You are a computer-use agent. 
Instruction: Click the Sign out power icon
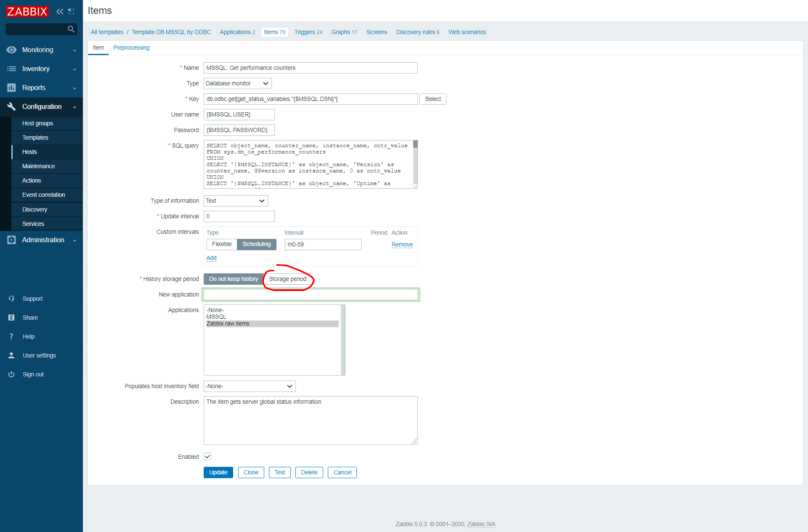pos(11,374)
